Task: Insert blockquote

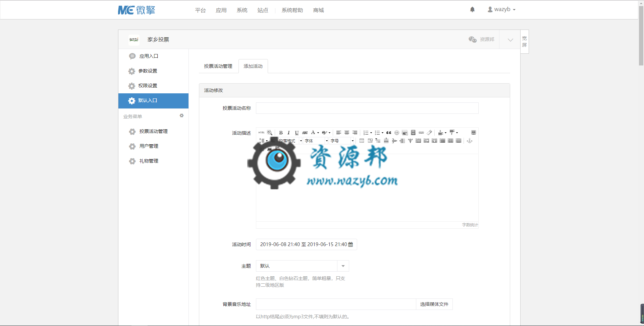Action: [389, 133]
